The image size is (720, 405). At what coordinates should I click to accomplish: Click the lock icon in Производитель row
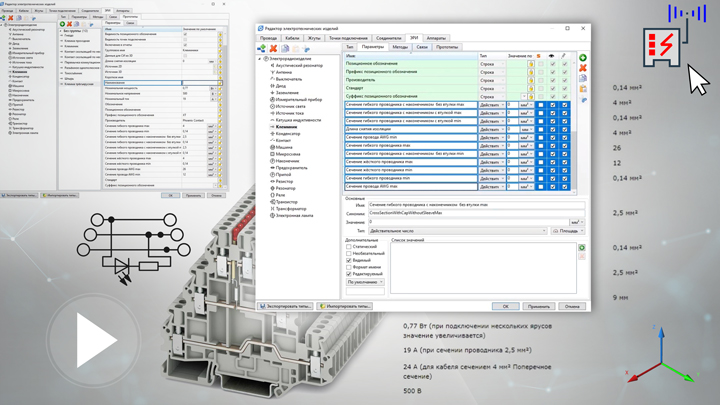point(531,80)
